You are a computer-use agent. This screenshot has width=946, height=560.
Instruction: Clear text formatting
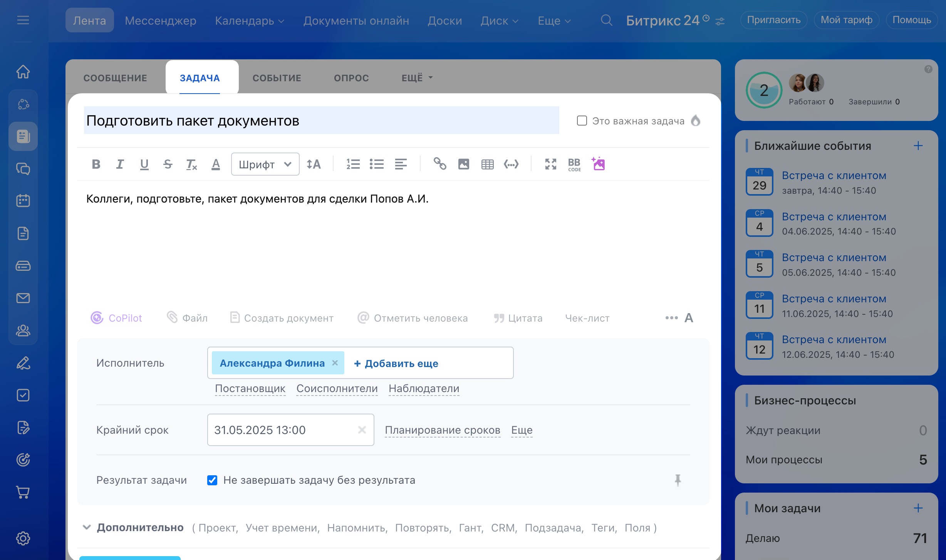tap(191, 164)
